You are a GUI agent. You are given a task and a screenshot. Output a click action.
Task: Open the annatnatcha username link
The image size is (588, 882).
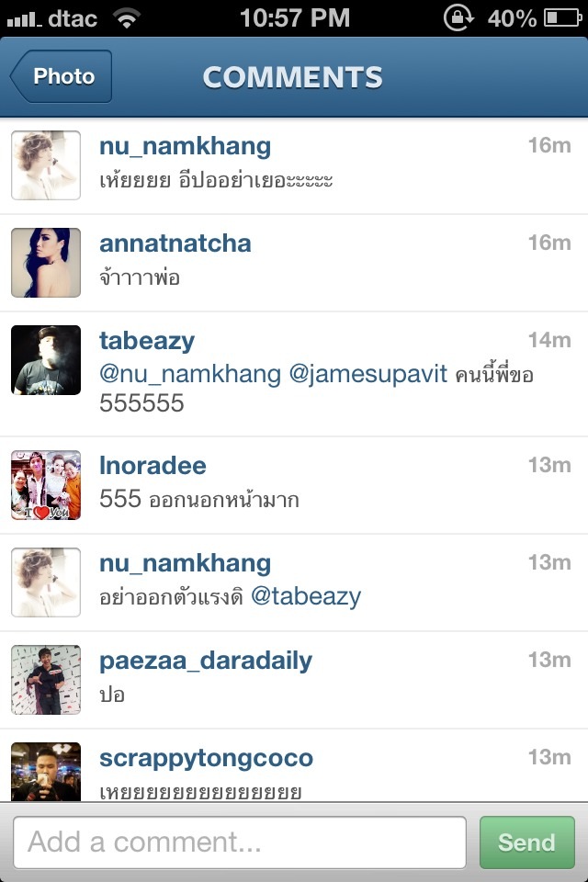tap(175, 243)
